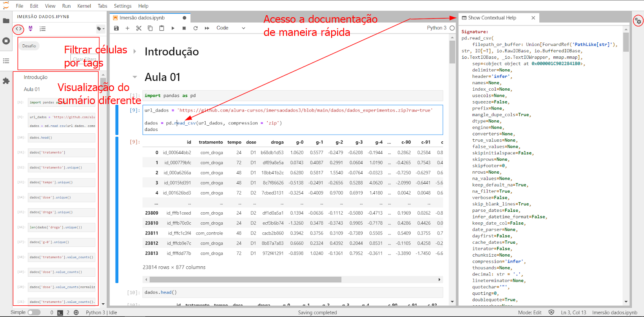Viewport: 644px width, 317px height.
Task: Click the Python 3 kernel name
Action: [x=436, y=28]
